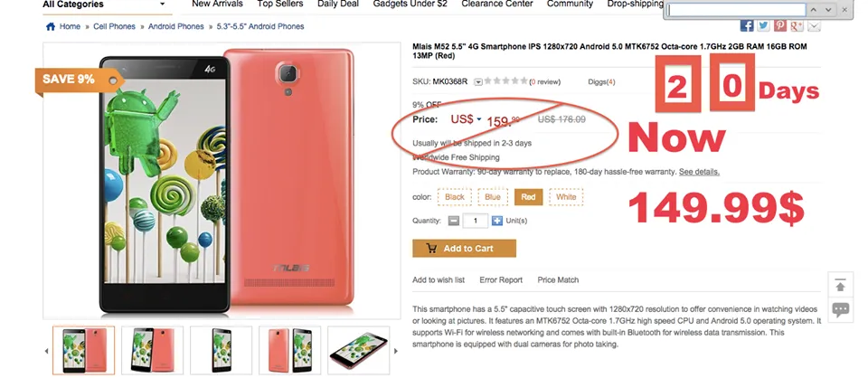The image size is (868, 378).
Task: Click the scroll-to-top arrow icon
Action: coord(840,285)
